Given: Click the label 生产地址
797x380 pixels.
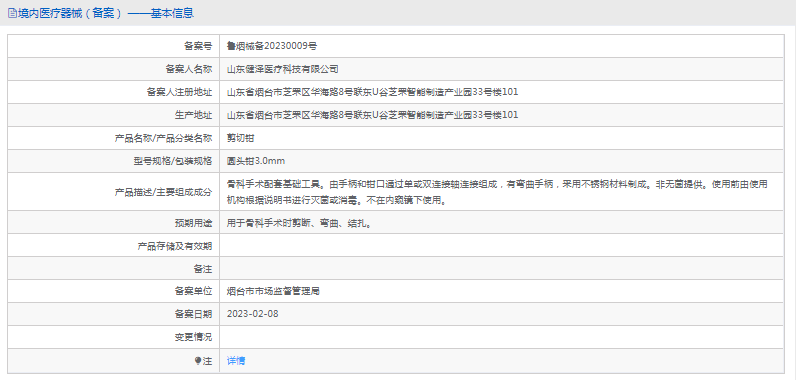Looking at the screenshot, I should click(x=194, y=115).
